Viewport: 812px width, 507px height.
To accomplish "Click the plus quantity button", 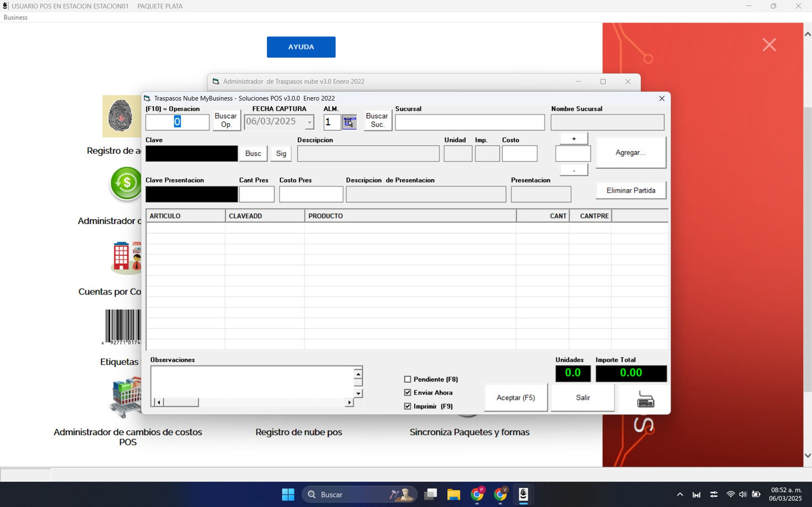I will (x=574, y=139).
